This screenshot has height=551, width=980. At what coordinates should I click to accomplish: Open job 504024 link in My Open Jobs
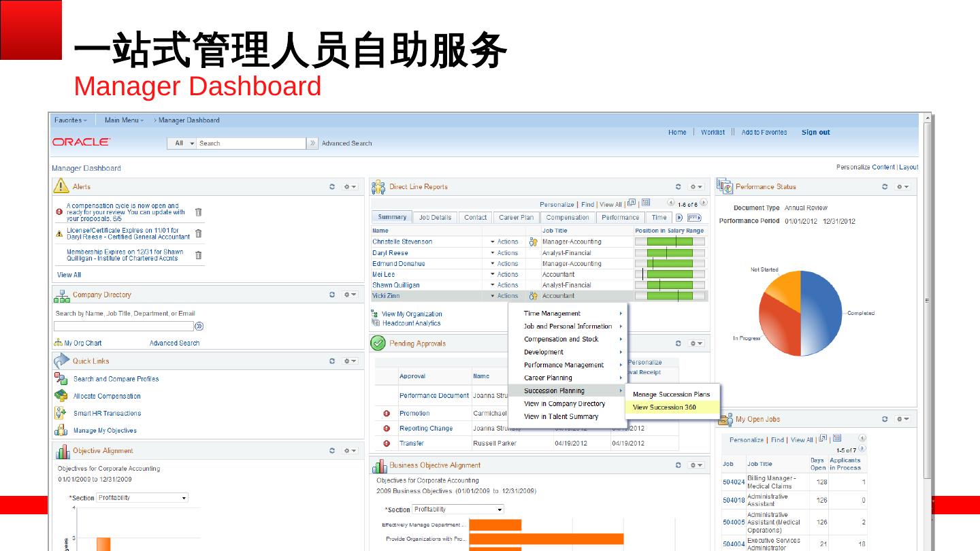click(734, 482)
